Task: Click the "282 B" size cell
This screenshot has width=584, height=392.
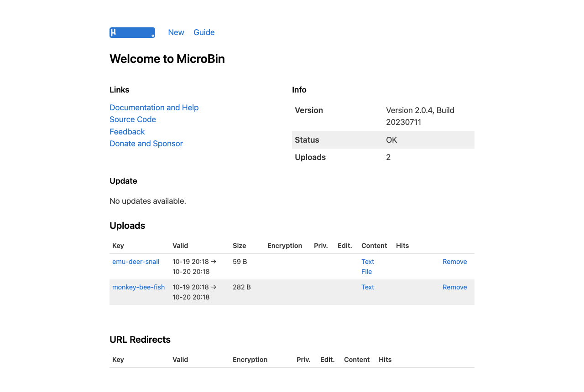Action: point(242,287)
